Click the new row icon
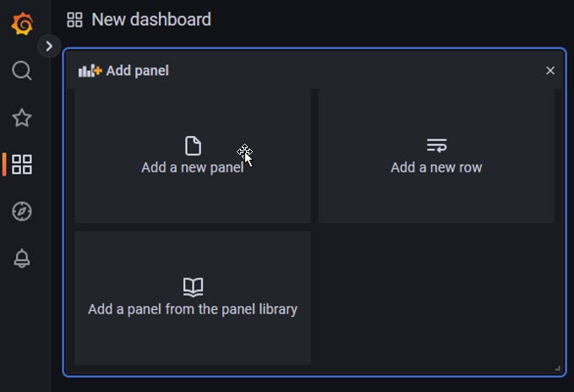Screen dimensions: 574x392 coord(436,146)
